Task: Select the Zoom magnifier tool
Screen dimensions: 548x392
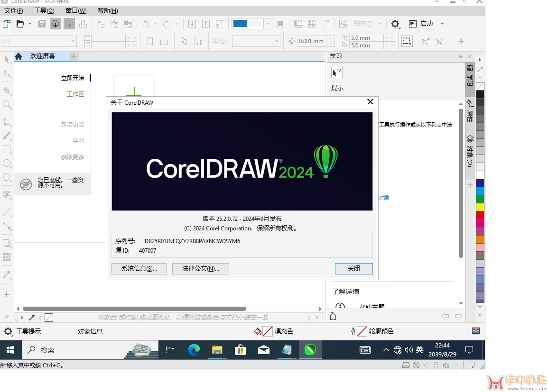Action: 7,104
